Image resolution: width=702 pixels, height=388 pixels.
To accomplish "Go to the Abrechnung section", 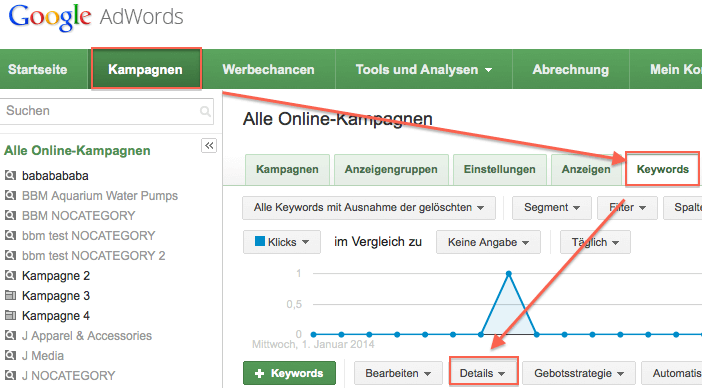I will [571, 69].
